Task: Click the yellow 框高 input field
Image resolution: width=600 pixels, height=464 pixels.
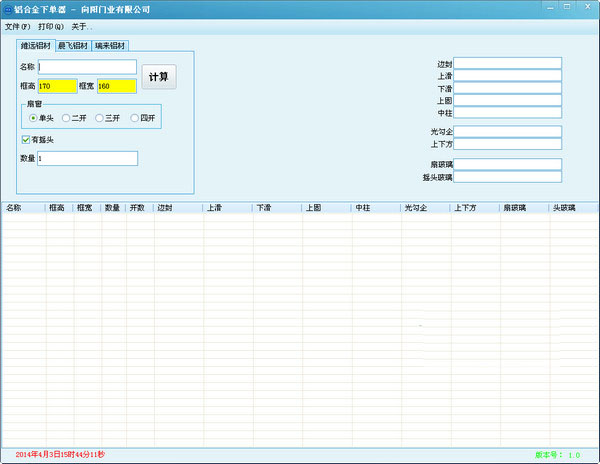Action: [57, 86]
